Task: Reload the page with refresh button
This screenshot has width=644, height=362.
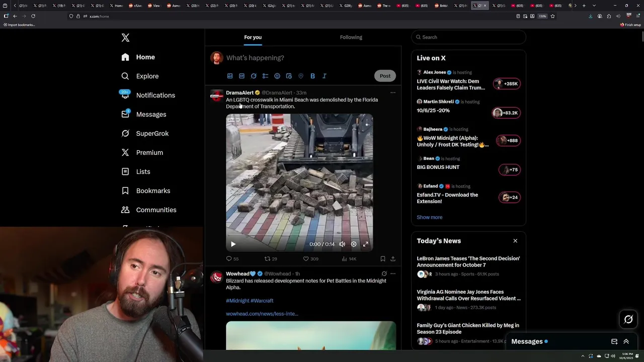Action: [x=33, y=16]
